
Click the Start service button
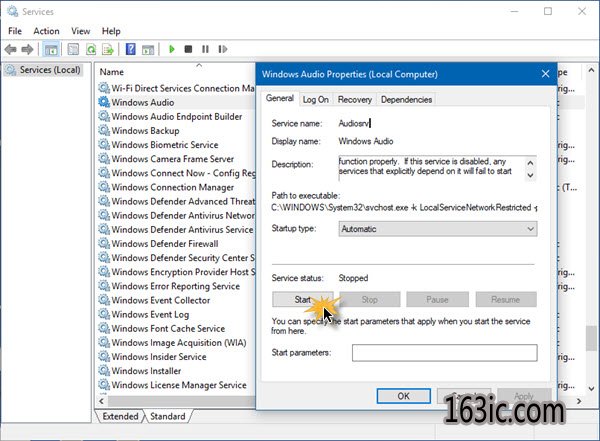click(302, 299)
